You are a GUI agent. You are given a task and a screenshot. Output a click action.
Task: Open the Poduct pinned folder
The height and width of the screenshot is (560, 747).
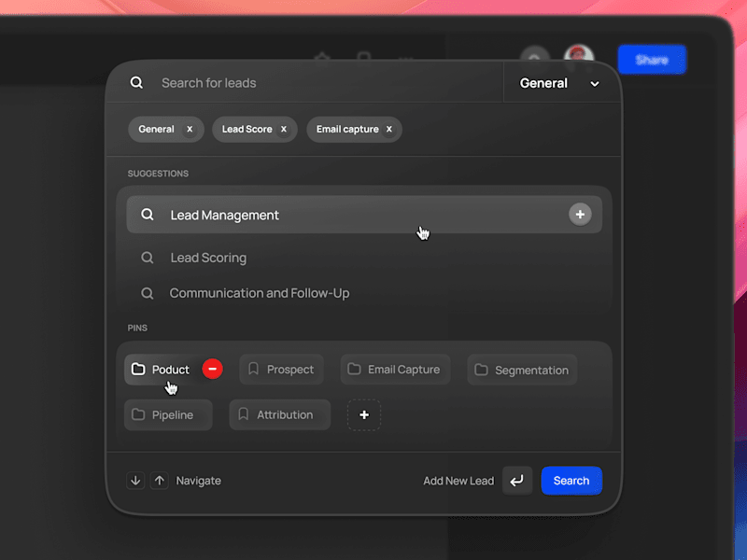tap(161, 370)
